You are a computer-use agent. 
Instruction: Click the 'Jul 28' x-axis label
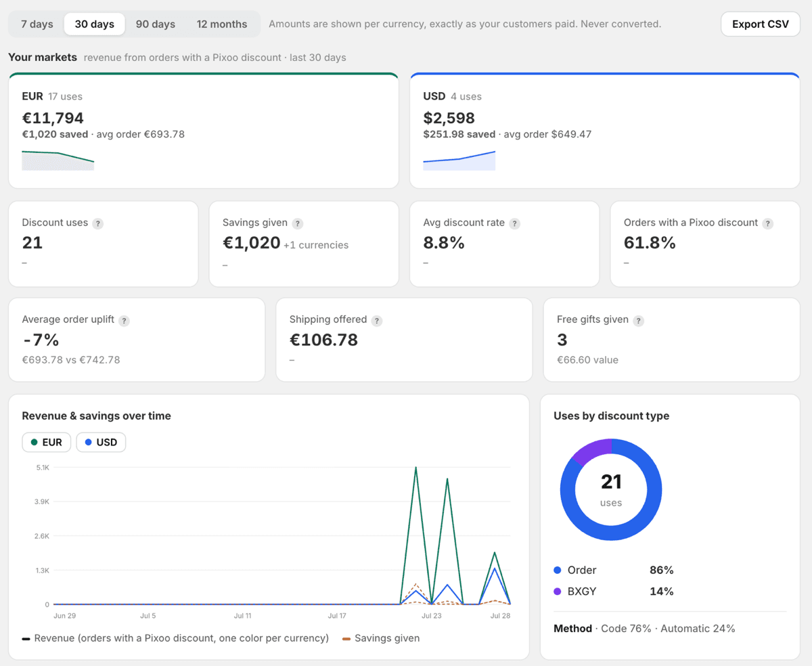499,616
